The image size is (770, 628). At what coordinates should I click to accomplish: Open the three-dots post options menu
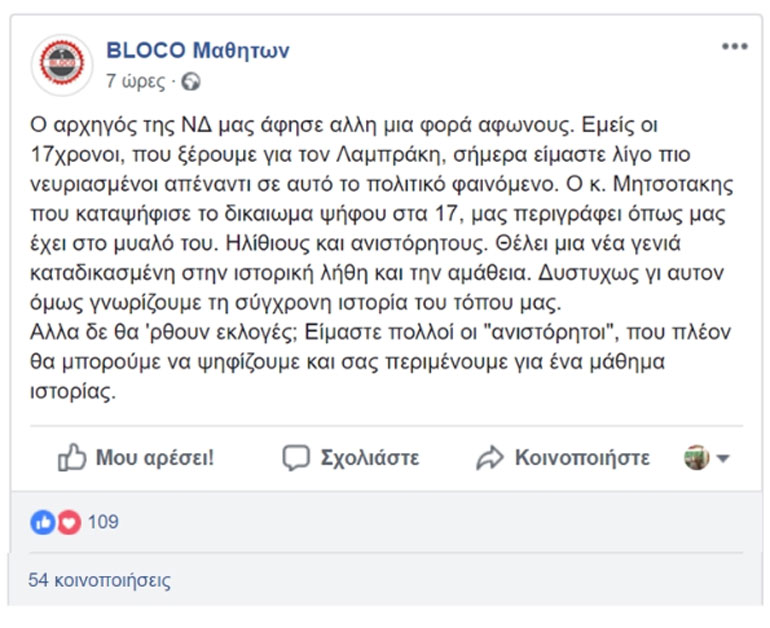tap(734, 47)
